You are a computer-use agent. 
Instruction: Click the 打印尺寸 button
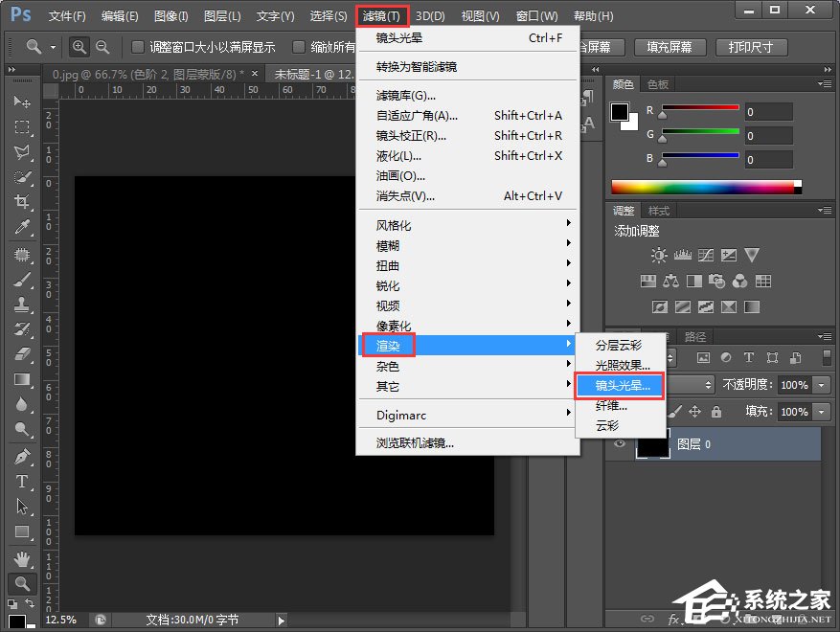[750, 47]
